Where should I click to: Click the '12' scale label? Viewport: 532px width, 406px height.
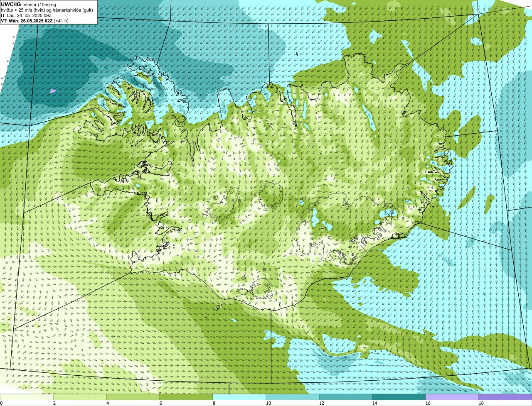pos(322,403)
